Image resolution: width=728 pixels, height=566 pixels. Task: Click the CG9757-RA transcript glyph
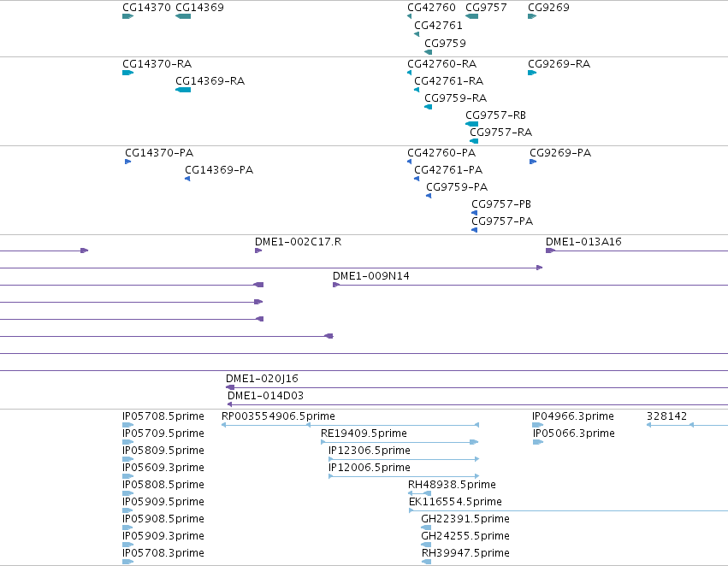474,141
